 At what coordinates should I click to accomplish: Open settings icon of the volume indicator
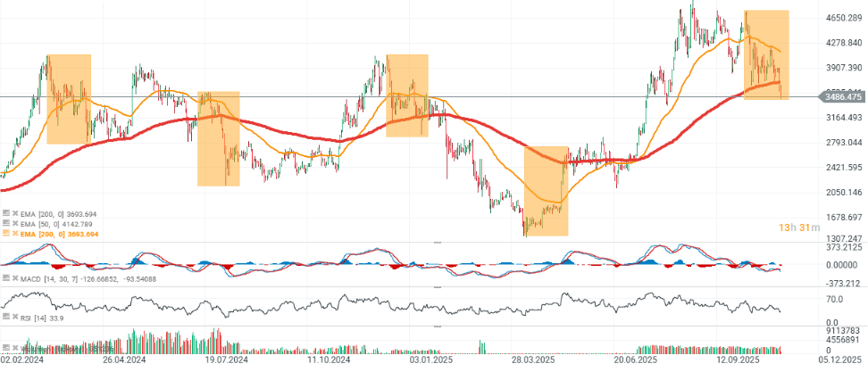click(x=6, y=349)
